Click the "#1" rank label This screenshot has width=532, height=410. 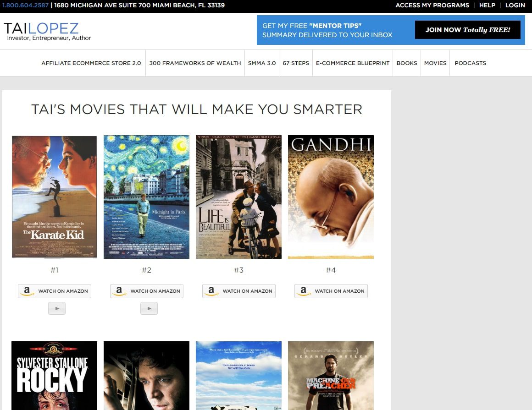click(x=54, y=270)
